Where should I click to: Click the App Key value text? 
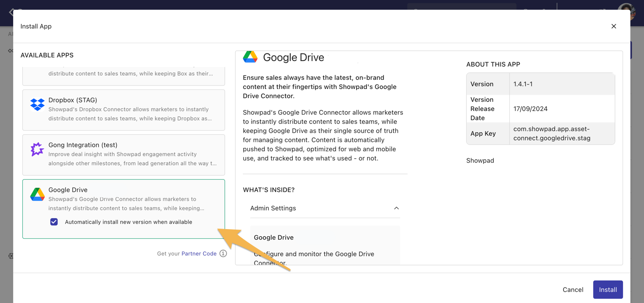point(552,133)
